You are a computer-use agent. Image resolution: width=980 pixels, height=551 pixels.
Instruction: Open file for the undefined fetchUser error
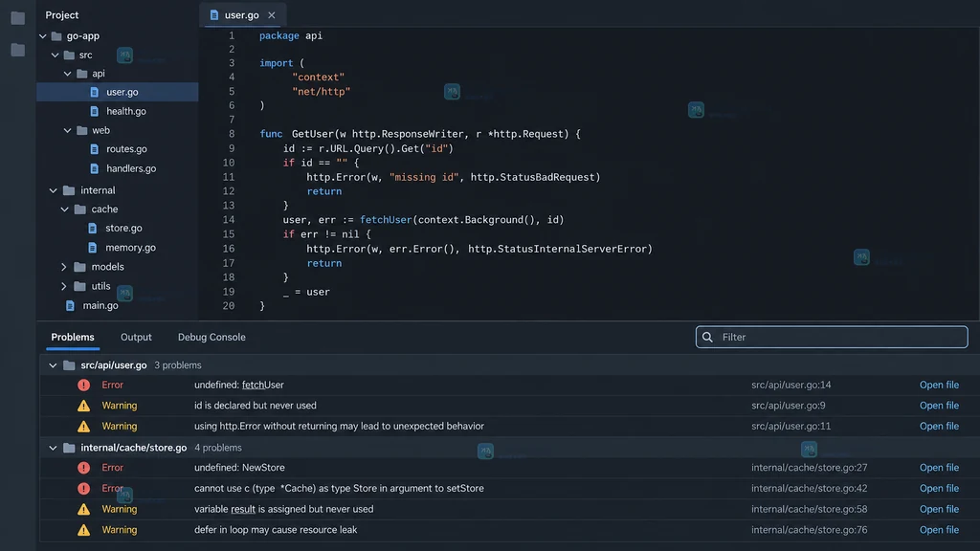pyautogui.click(x=939, y=385)
